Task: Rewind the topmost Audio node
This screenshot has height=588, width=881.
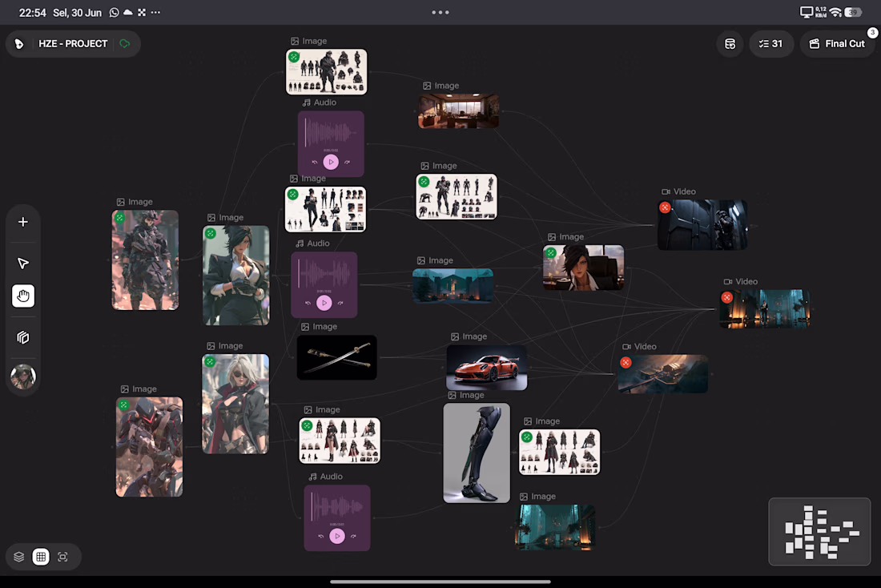Action: point(315,162)
